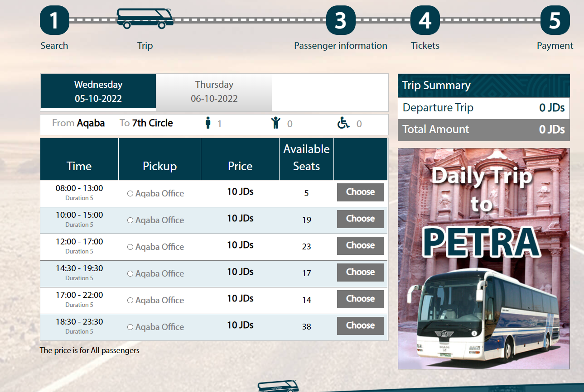Viewport: 584px width, 392px height.
Task: Go to step 3 Passenger information icon
Action: tap(341, 20)
